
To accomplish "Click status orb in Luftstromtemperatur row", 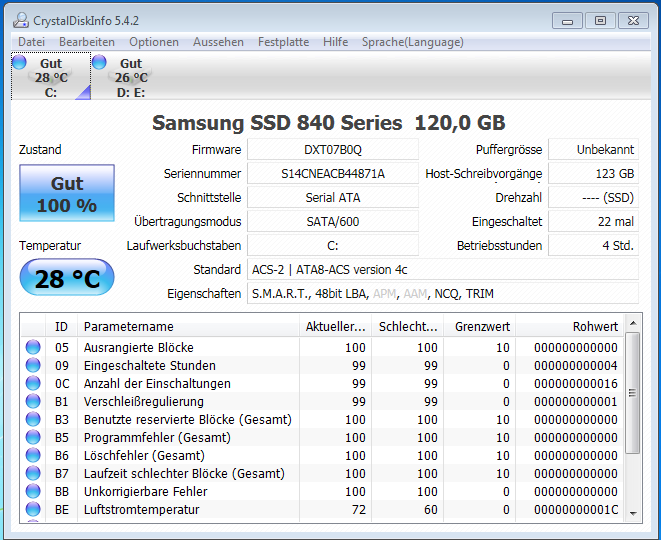I will pyautogui.click(x=33, y=509).
